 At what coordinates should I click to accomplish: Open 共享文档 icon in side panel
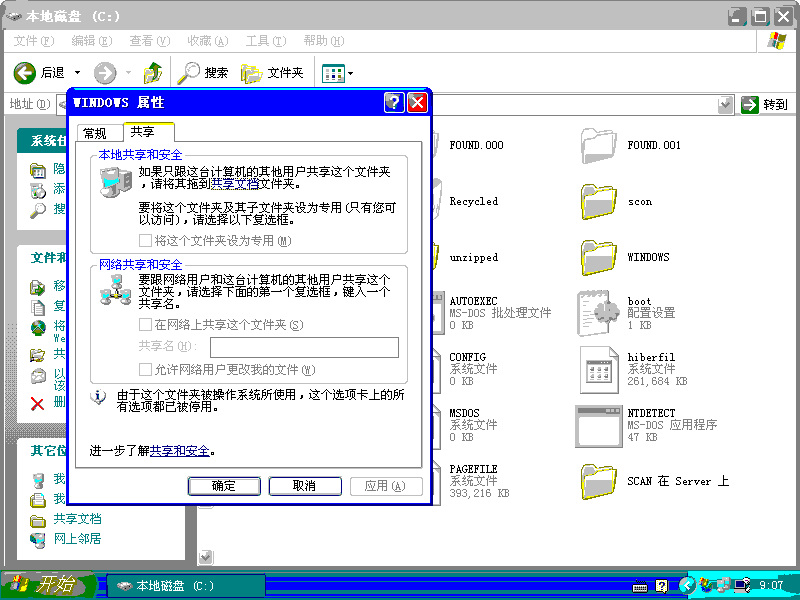[x=38, y=520]
